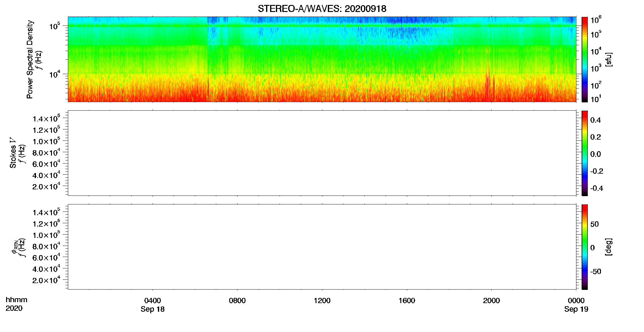
Task: Select the 1200 time axis label
Action: click(322, 301)
